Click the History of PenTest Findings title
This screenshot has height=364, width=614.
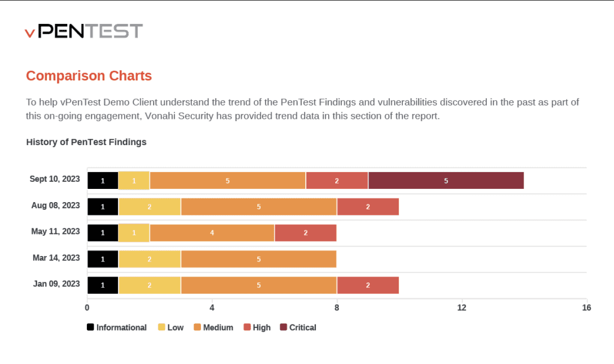[x=86, y=142]
